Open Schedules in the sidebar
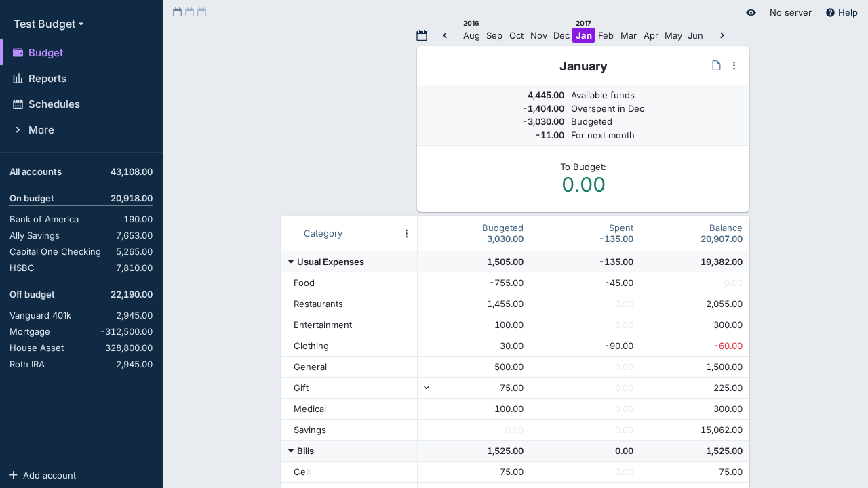Image resolution: width=868 pixels, height=488 pixels. [54, 104]
